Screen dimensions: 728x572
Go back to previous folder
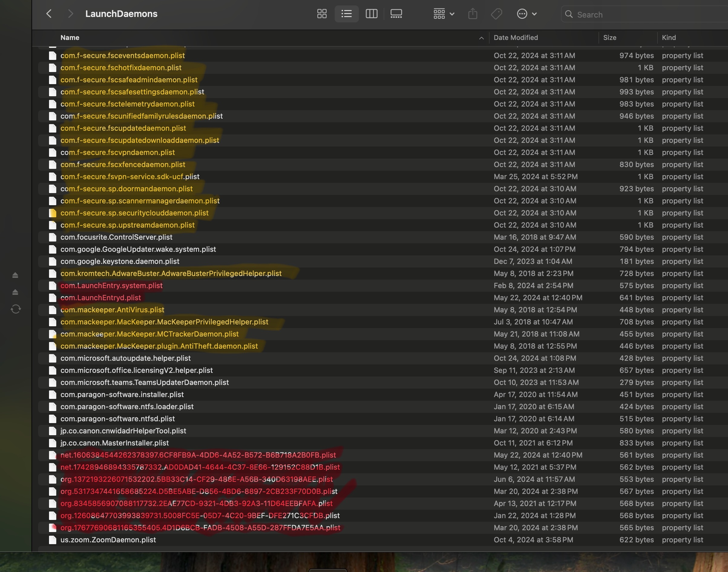click(49, 14)
